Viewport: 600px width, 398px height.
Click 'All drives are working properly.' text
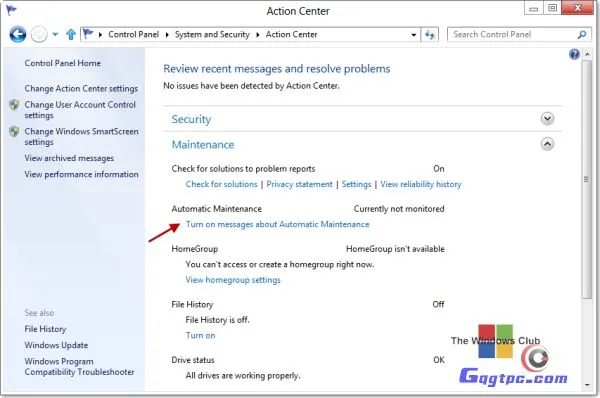coord(243,375)
